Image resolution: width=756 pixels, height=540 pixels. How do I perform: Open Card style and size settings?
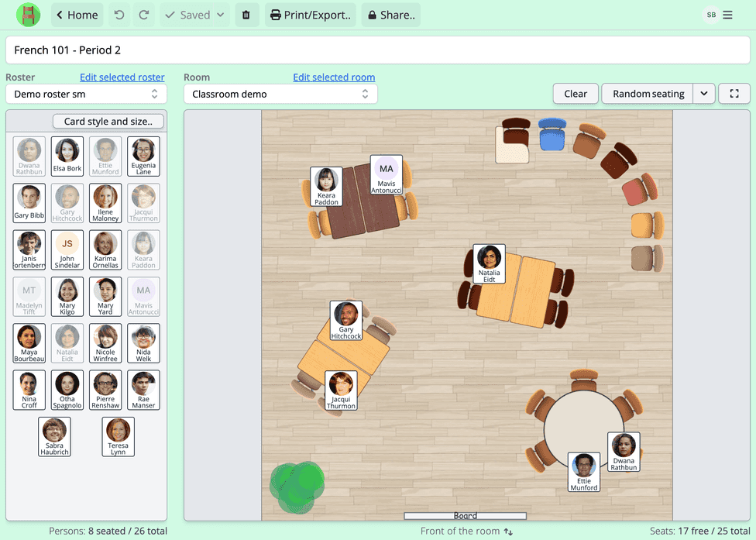click(108, 121)
